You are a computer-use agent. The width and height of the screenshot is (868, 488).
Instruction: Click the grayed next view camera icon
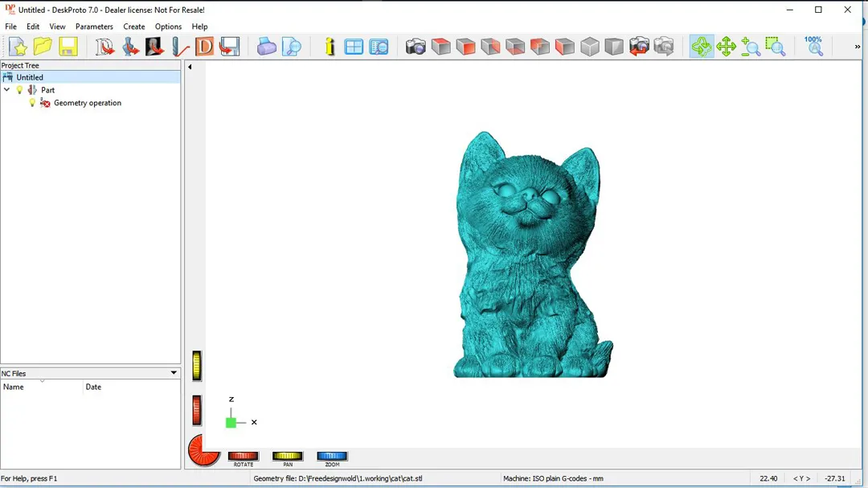tap(664, 47)
